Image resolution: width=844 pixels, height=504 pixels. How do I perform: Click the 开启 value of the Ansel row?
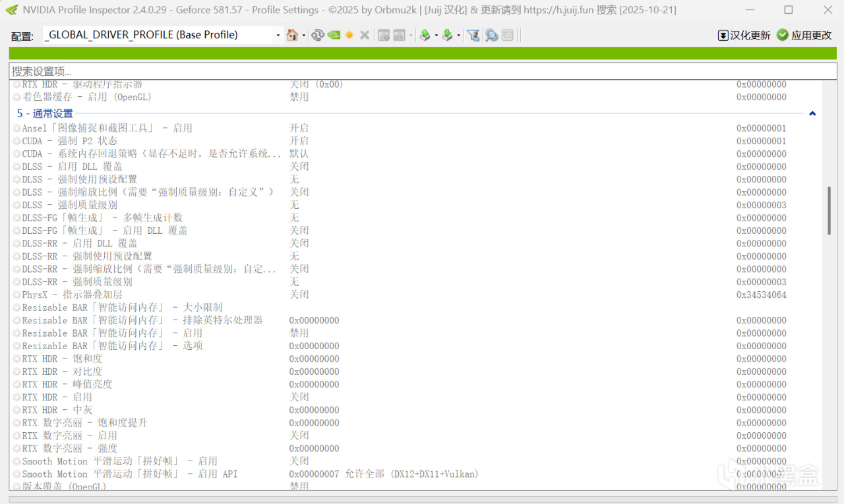tap(299, 128)
